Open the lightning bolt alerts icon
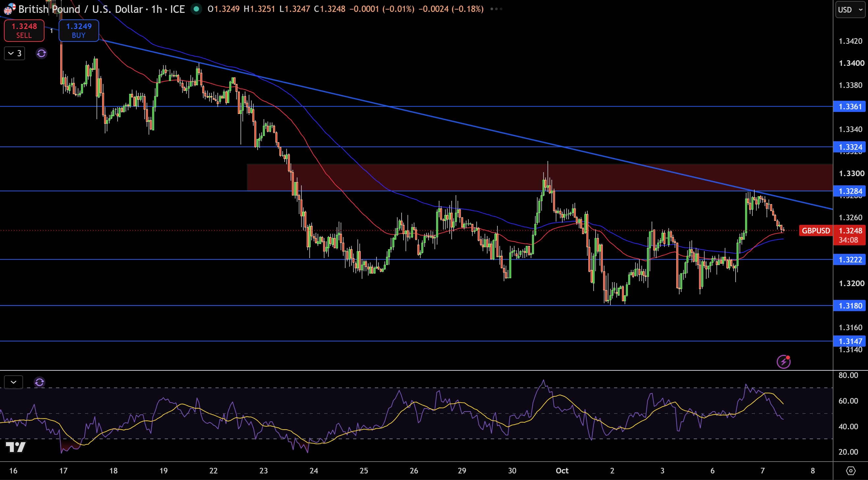Screen dimensions: 868x480 pos(783,361)
